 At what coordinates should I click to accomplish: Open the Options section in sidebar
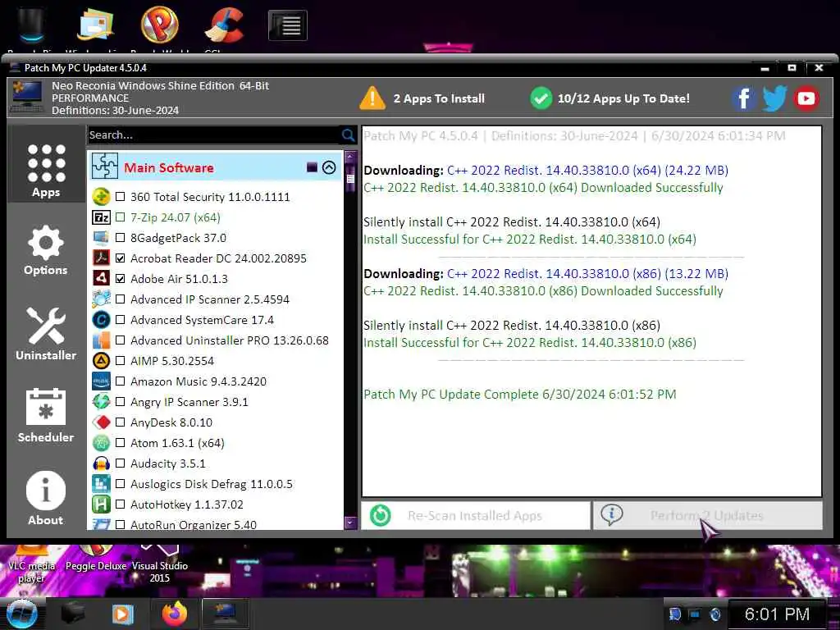[x=46, y=250]
